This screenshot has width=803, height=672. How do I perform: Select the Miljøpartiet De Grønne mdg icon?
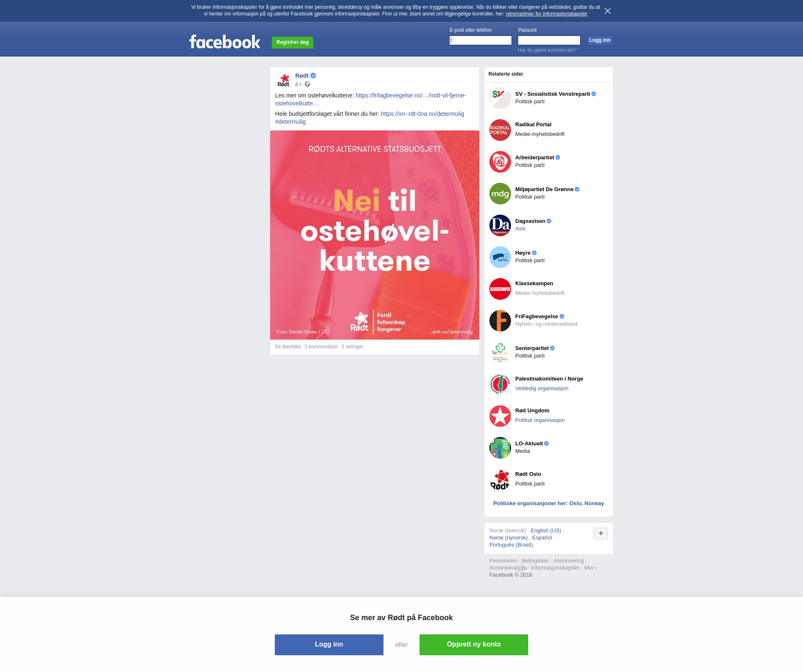coord(500,194)
